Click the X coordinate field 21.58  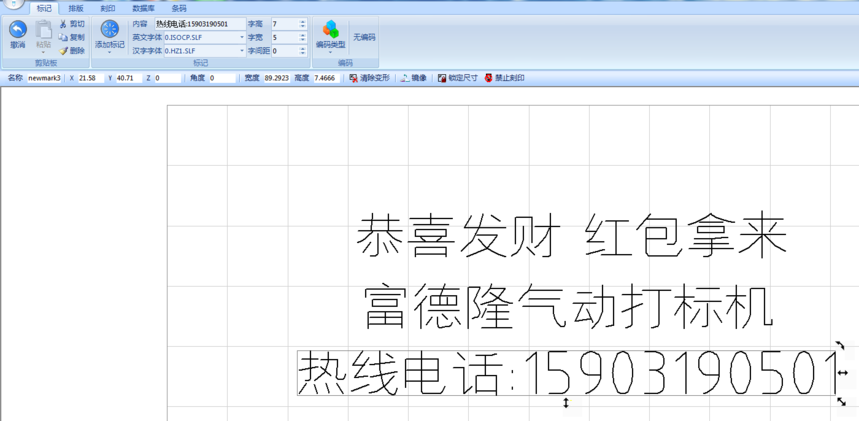tap(90, 78)
